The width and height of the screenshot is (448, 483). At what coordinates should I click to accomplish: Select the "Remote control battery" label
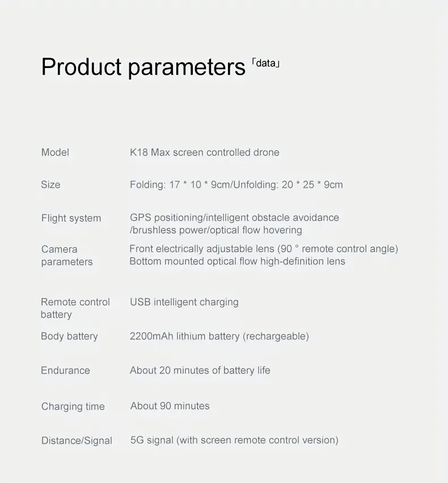point(75,308)
